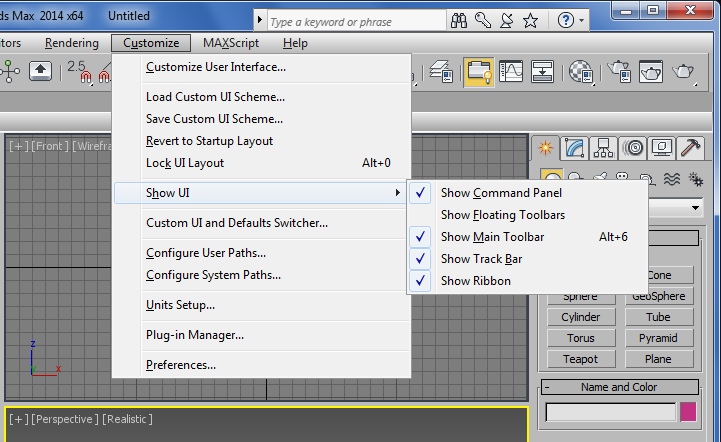721x442 pixels.
Task: Toggle the 2.5 snaps magnet icon
Action: [79, 72]
